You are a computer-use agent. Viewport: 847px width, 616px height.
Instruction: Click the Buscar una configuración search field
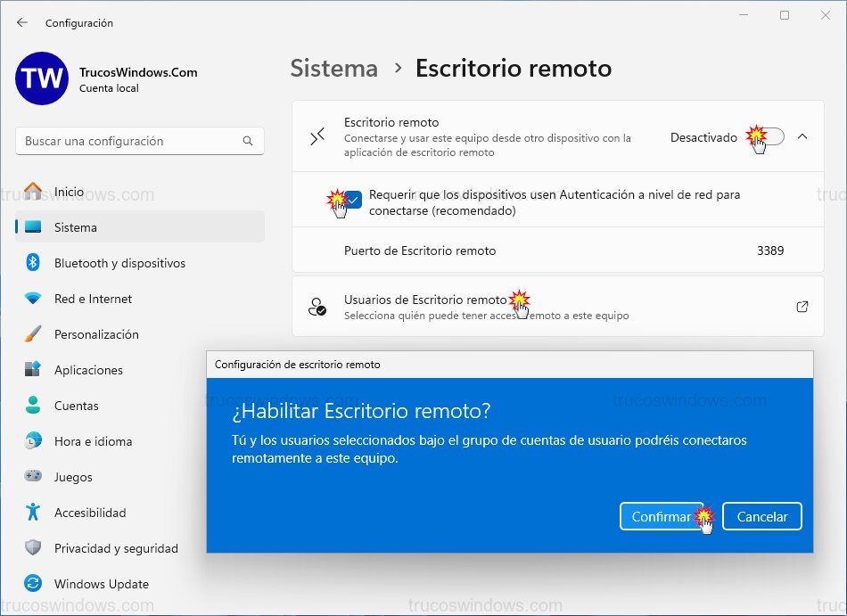pos(139,141)
